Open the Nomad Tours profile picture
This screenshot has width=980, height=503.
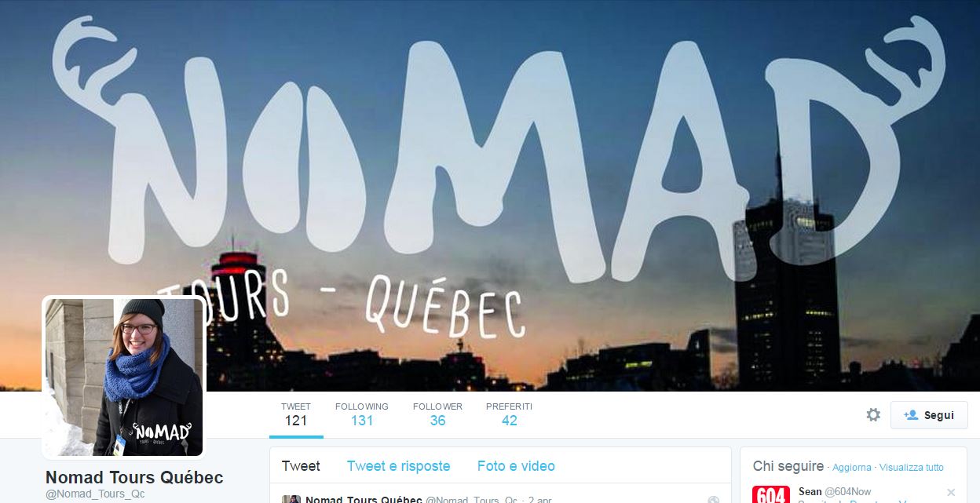(124, 377)
